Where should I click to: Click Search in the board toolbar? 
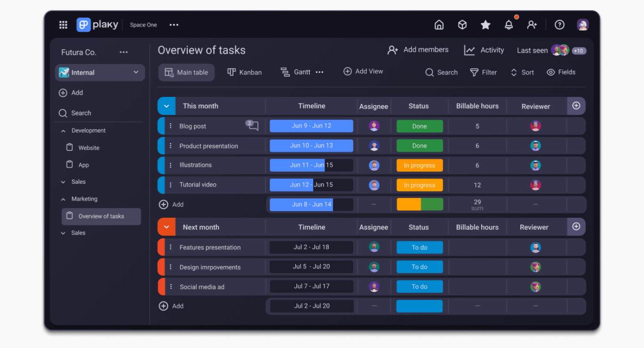pos(442,72)
